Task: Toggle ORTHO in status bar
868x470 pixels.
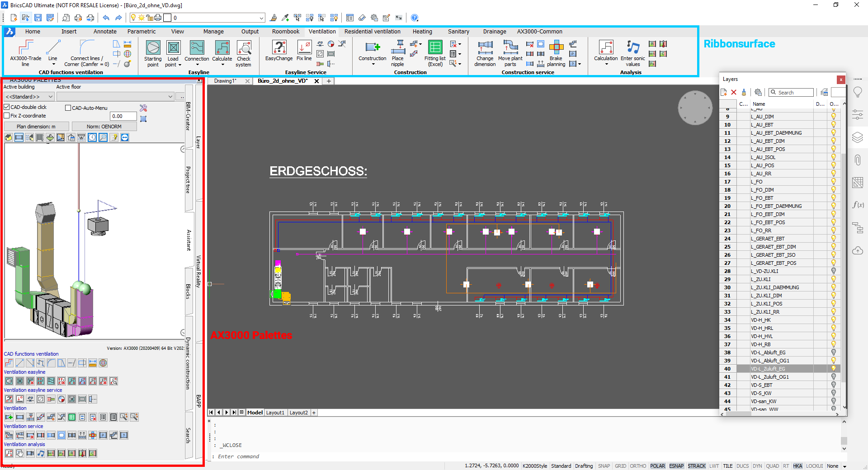Action: pyautogui.click(x=638, y=466)
